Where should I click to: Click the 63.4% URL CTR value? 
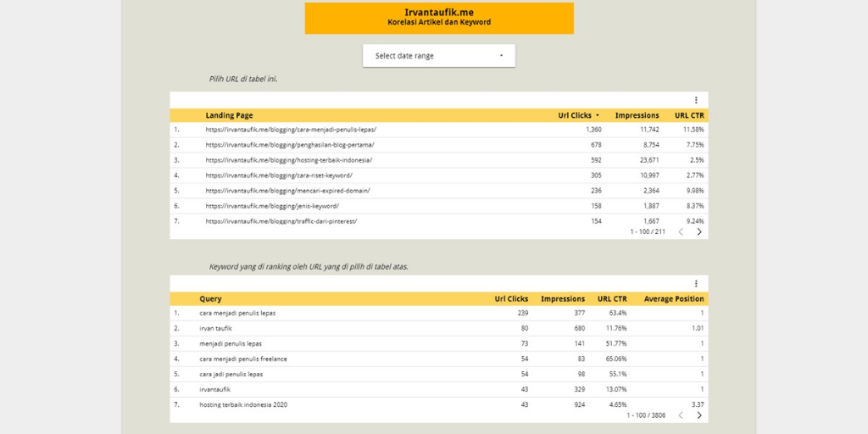(x=618, y=313)
